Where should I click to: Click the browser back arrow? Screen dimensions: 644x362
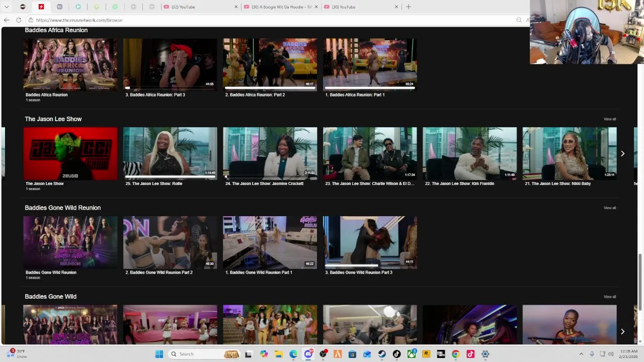click(x=6, y=20)
